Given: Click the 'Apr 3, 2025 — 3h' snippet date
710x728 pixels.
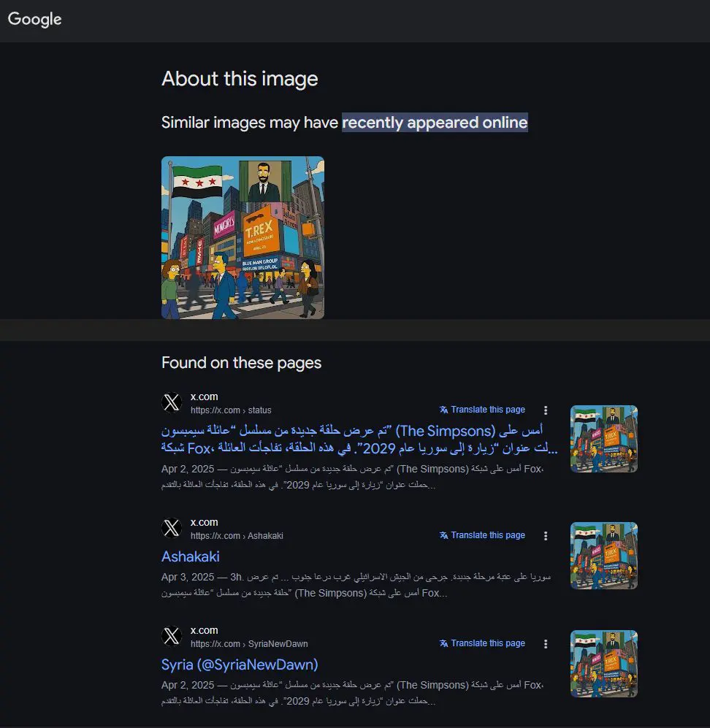Looking at the screenshot, I should 202,577.
